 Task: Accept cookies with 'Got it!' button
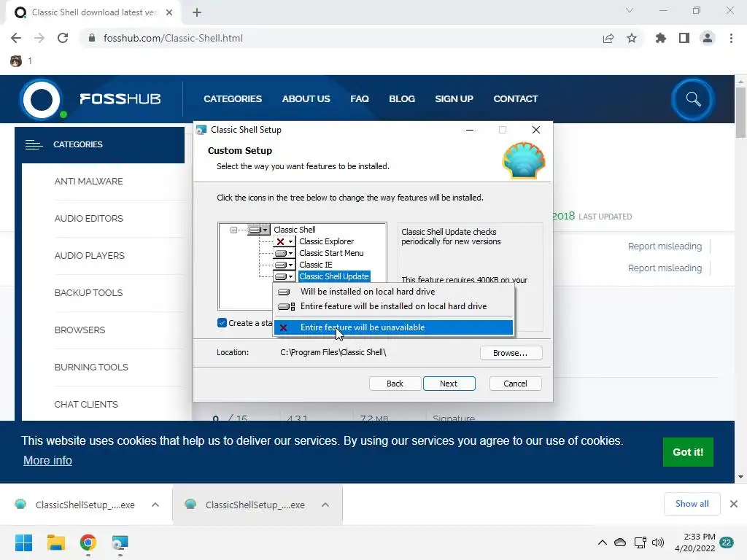pyautogui.click(x=688, y=452)
